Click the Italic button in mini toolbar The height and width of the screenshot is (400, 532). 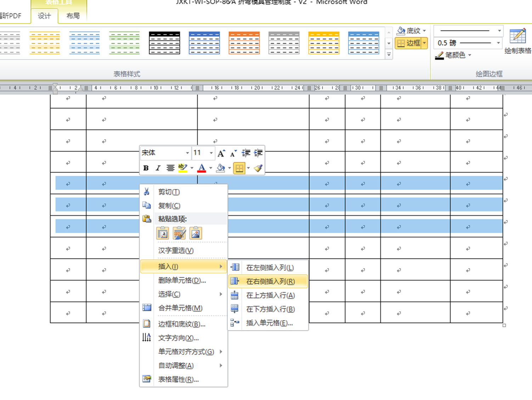point(158,168)
